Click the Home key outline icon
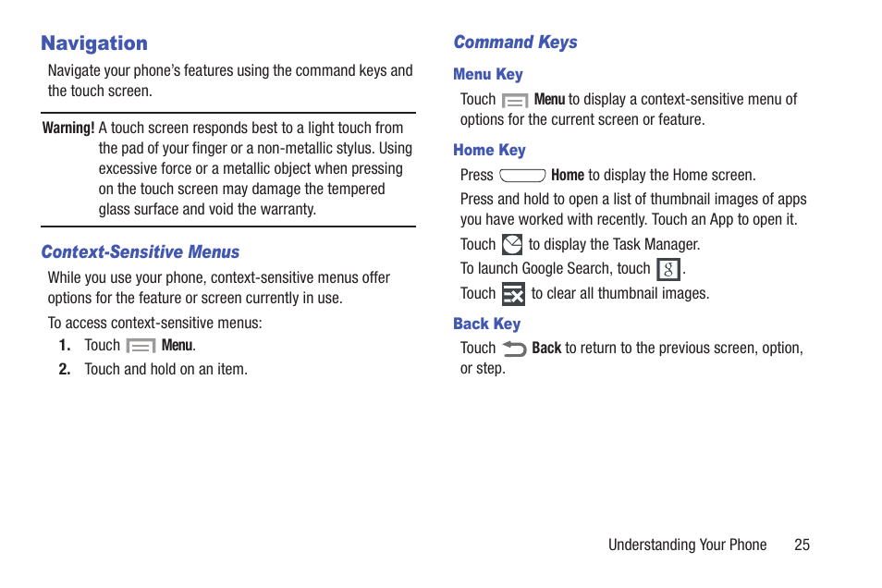882x588 pixels. pos(522,176)
